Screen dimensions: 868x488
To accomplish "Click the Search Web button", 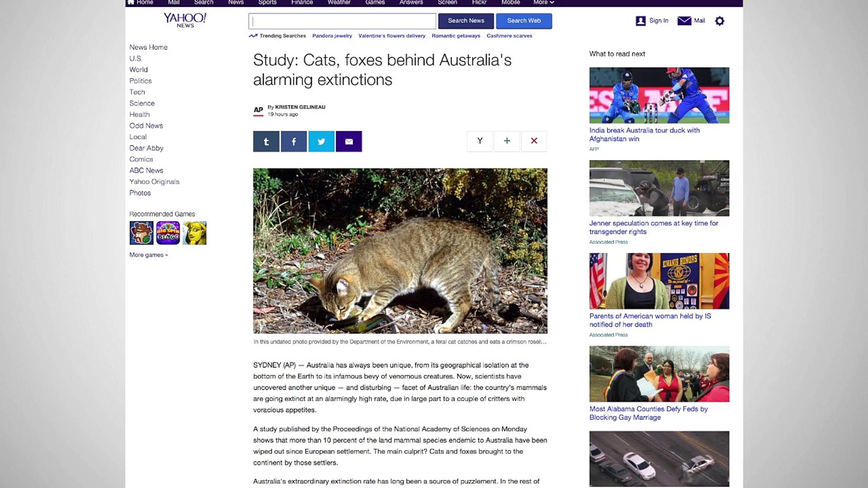I will [524, 21].
